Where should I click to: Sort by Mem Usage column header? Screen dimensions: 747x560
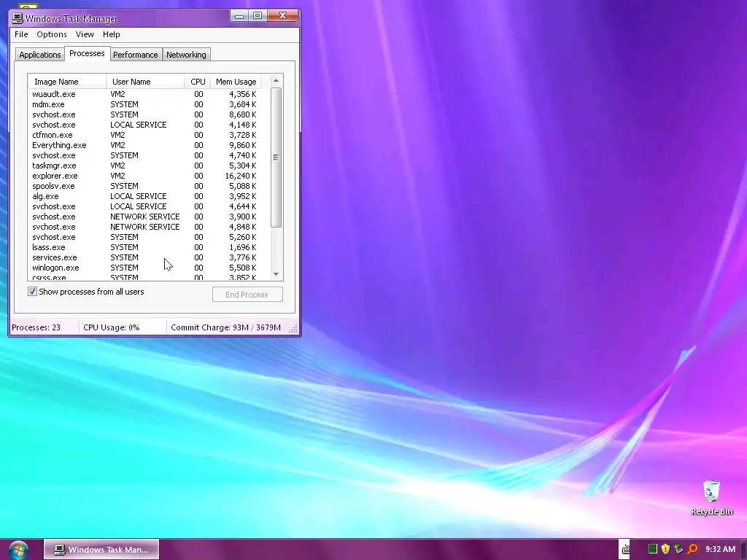236,82
